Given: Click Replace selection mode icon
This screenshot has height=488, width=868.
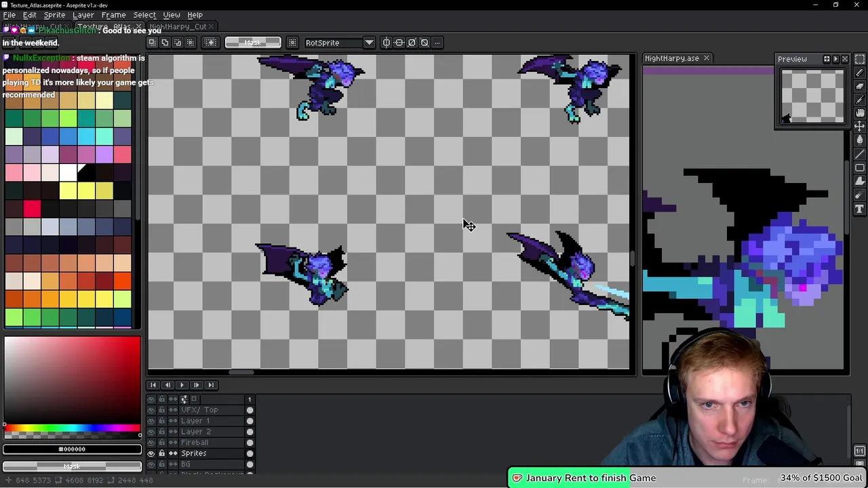Looking at the screenshot, I should [152, 43].
